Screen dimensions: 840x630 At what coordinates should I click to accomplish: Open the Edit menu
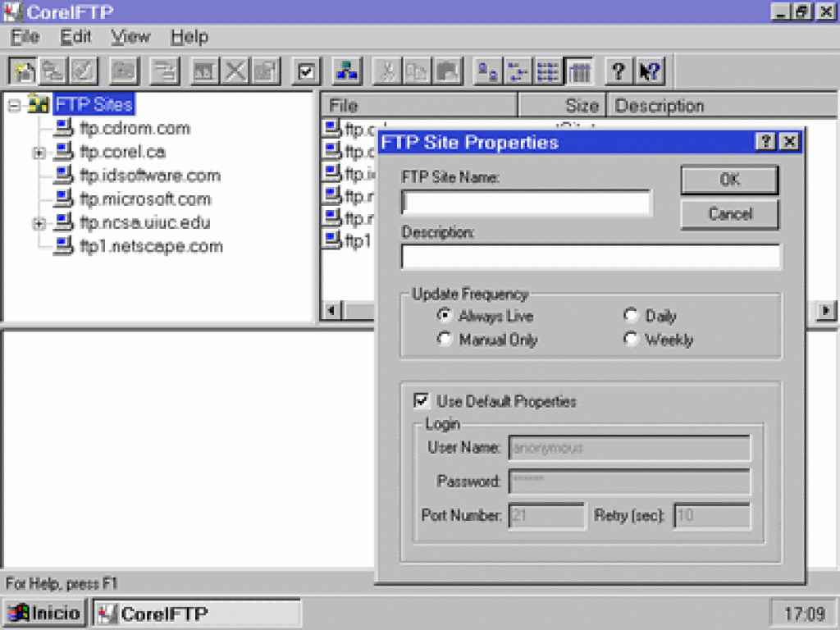pos(75,37)
